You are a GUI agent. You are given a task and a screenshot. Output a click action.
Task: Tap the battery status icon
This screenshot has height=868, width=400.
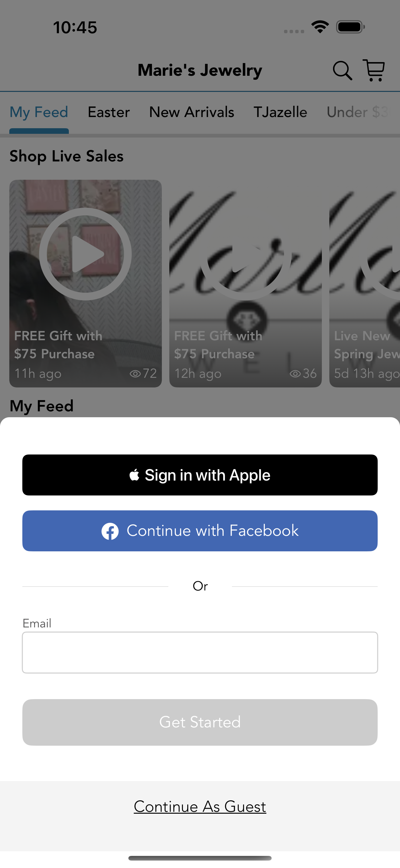pyautogui.click(x=350, y=27)
